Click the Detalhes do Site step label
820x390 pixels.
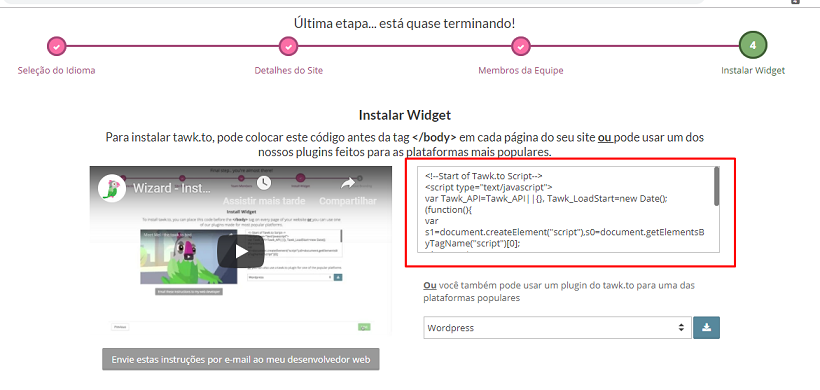[x=289, y=70]
